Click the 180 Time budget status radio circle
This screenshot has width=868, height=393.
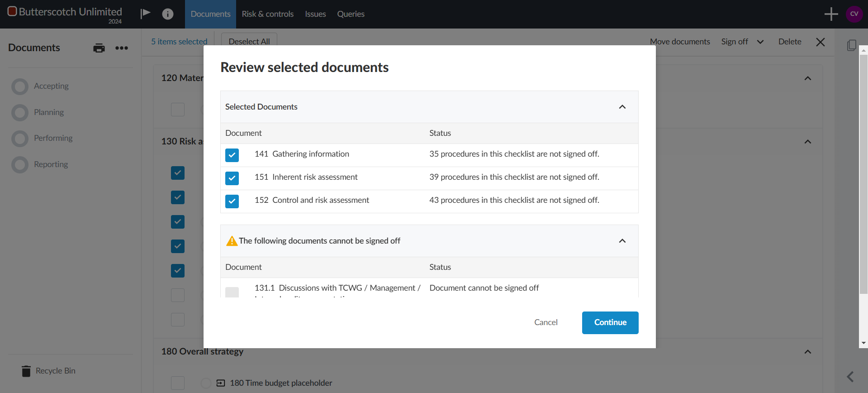click(206, 383)
